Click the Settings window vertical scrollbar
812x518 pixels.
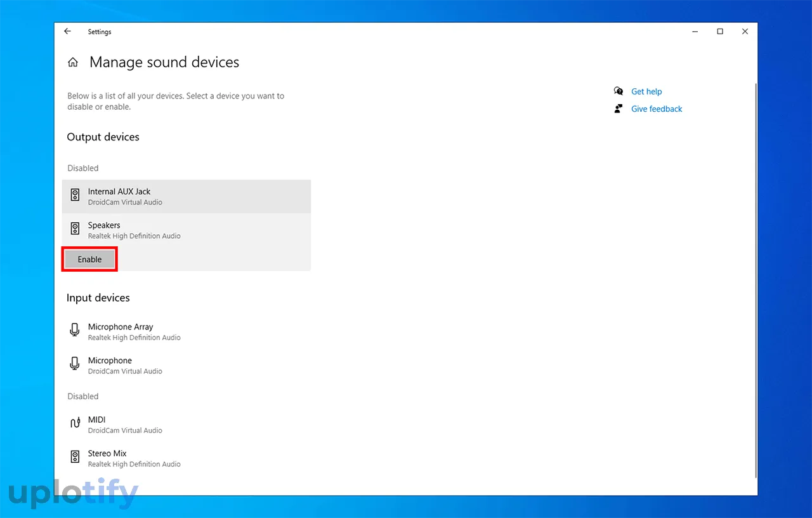tap(755, 279)
